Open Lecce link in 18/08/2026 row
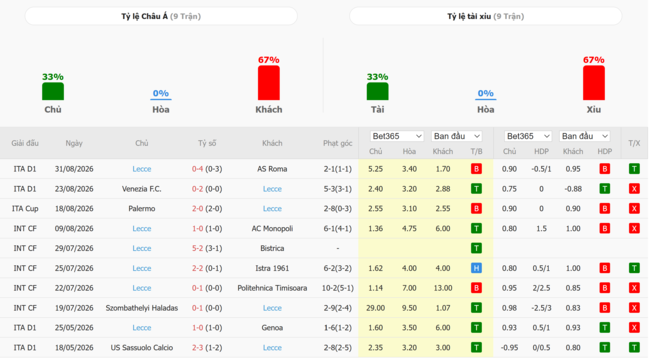Screen dimensions: 650x362 272,209
